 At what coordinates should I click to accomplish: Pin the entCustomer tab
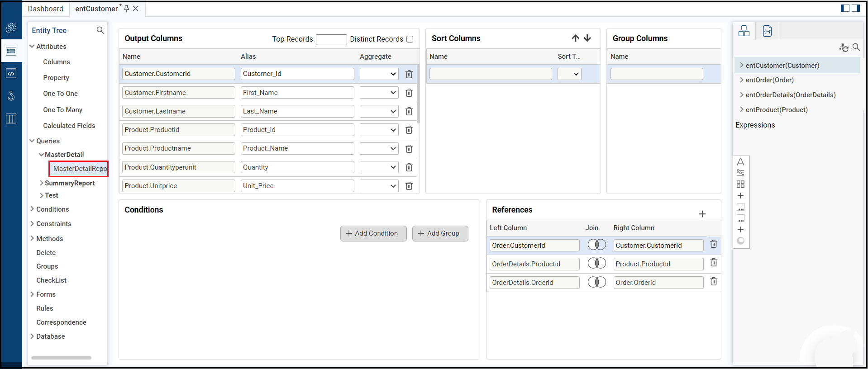(127, 9)
